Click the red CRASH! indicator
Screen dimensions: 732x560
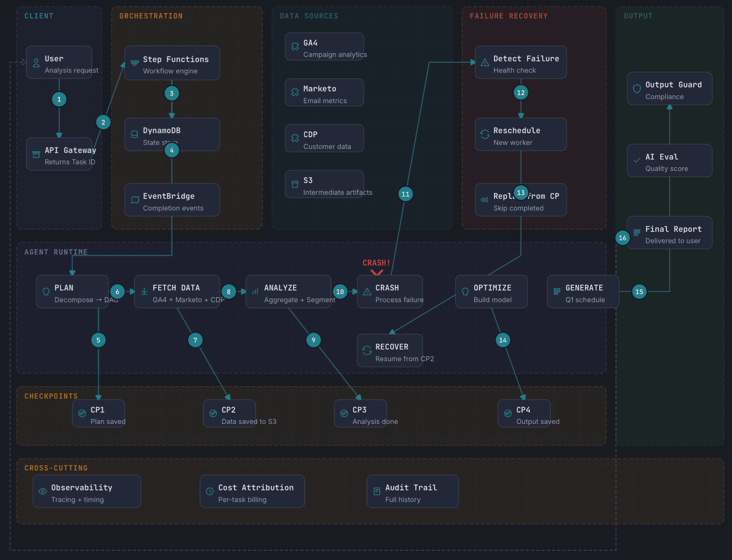(x=376, y=263)
